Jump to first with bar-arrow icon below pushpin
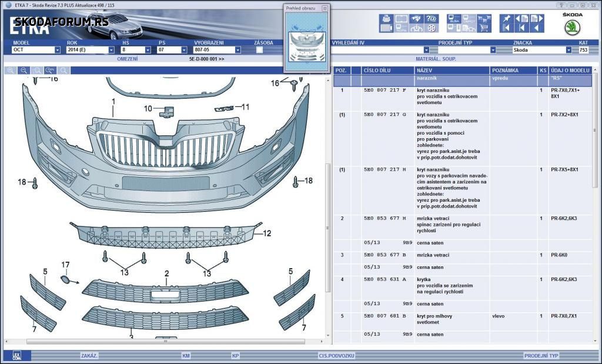 click(507, 28)
